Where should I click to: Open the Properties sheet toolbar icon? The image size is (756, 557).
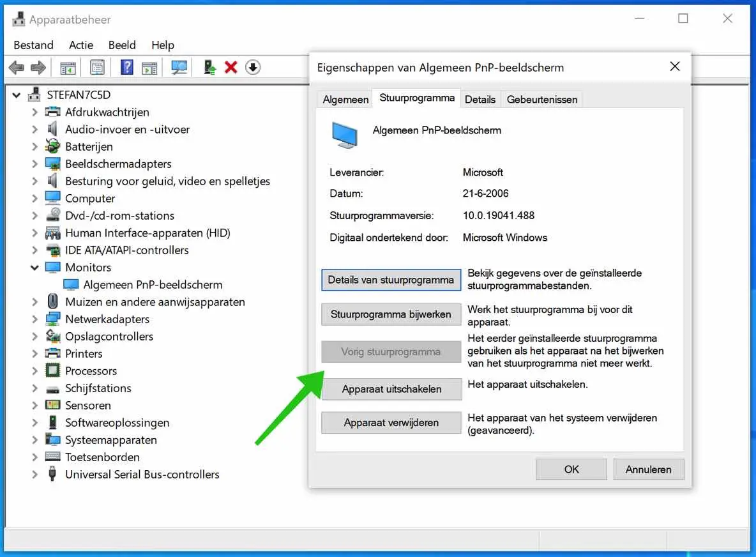tap(98, 68)
